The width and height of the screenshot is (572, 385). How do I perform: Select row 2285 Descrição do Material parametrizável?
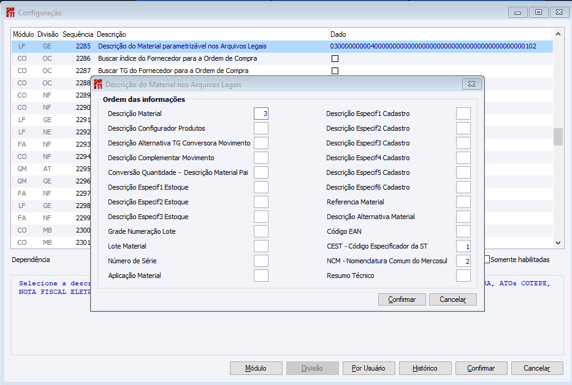[x=282, y=46]
